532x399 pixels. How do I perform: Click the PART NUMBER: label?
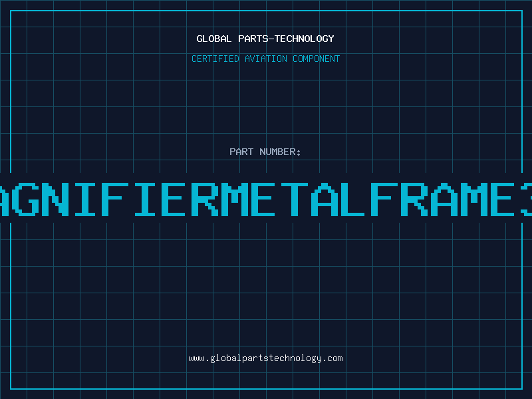tap(265, 152)
